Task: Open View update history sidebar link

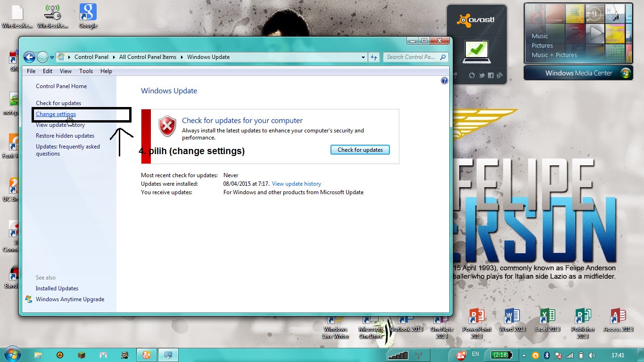Action: coord(60,125)
